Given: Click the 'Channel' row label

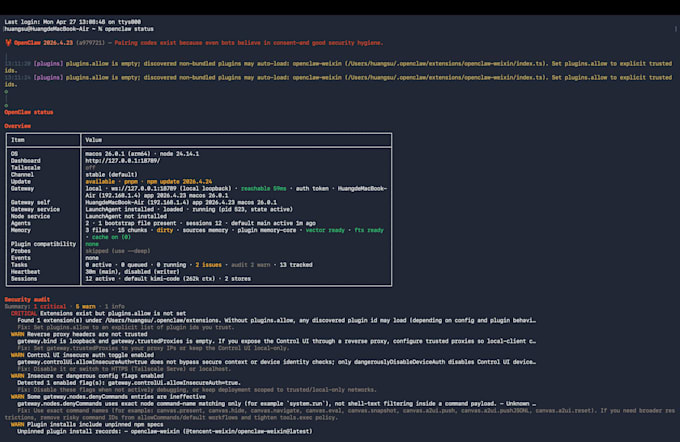Looking at the screenshot, I should [x=22, y=174].
